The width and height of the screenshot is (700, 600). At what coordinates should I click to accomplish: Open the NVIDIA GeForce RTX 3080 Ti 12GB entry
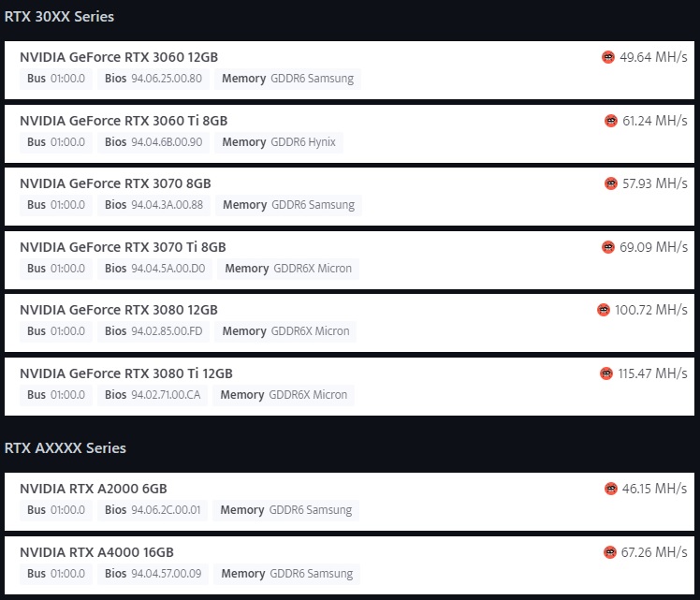pos(349,387)
